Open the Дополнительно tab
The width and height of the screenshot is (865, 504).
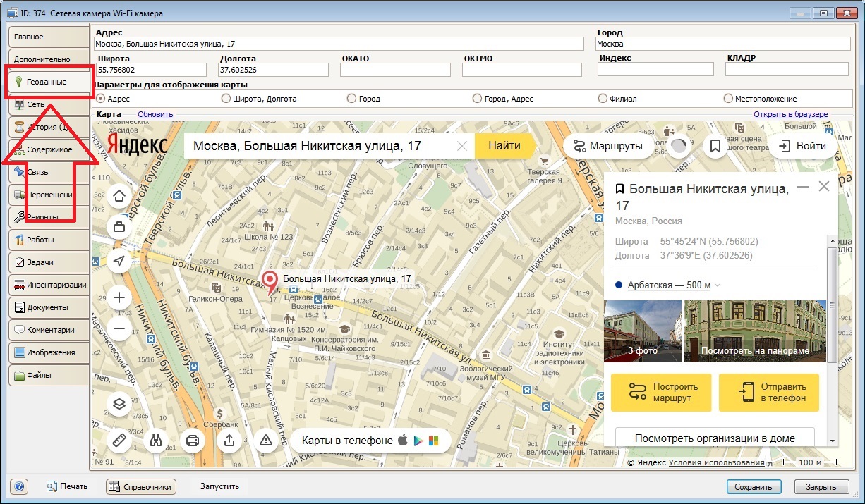(x=49, y=59)
